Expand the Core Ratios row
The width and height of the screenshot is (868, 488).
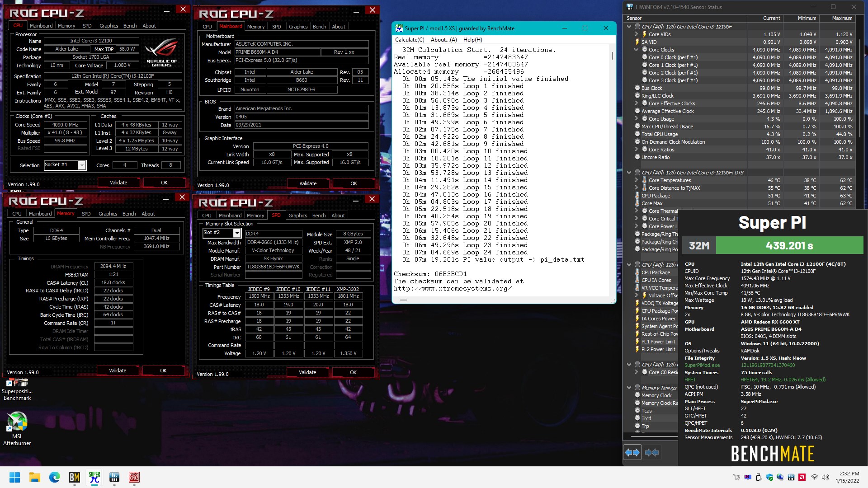[x=636, y=150]
